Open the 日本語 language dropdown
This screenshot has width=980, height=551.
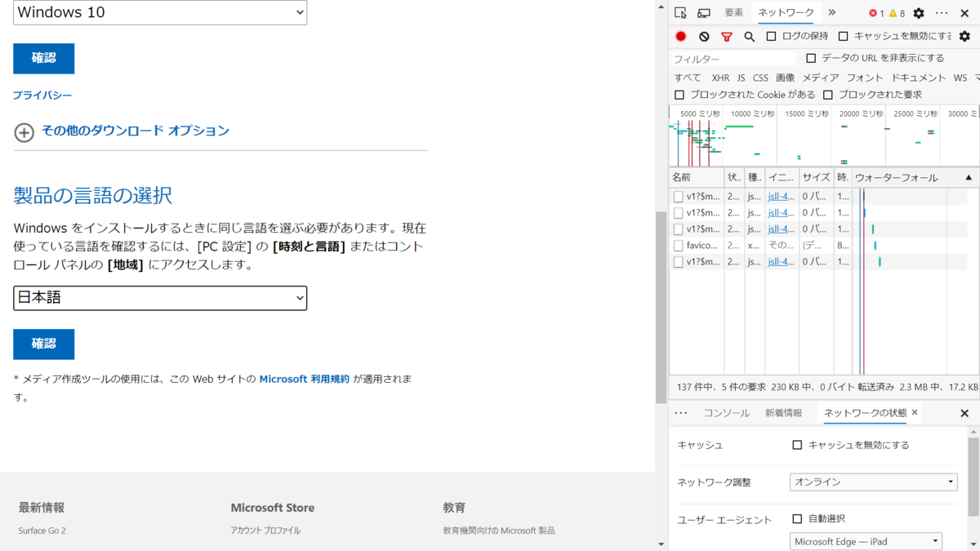click(160, 298)
